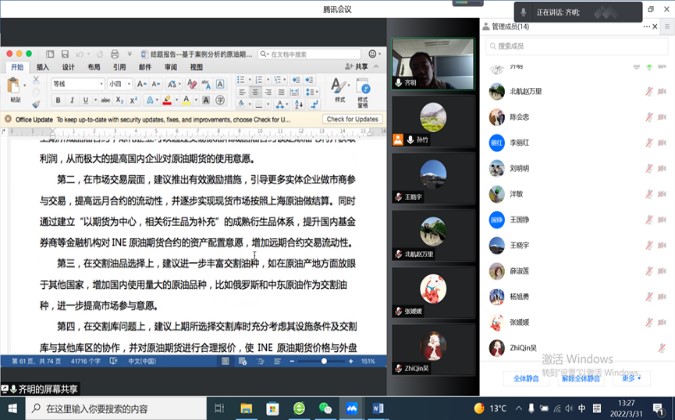Switch to the 插入 ribbon tab
The width and height of the screenshot is (675, 420).
coord(43,68)
